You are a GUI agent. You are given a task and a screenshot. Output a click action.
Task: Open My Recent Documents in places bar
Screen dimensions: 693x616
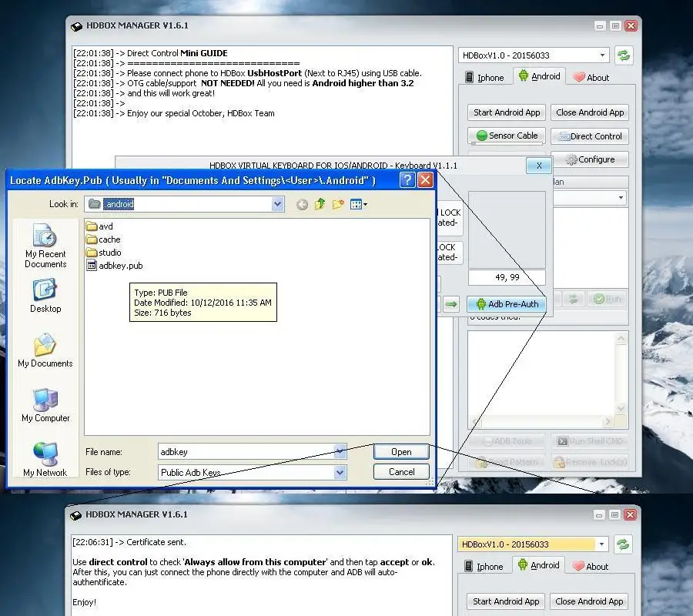pyautogui.click(x=45, y=246)
